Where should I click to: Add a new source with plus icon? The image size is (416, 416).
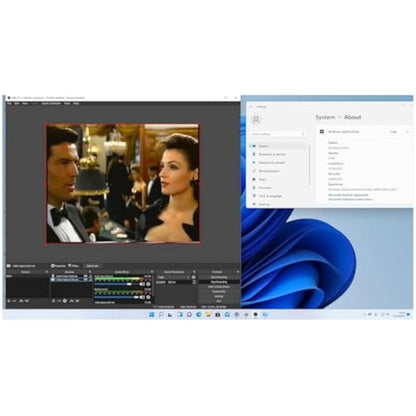click(54, 301)
